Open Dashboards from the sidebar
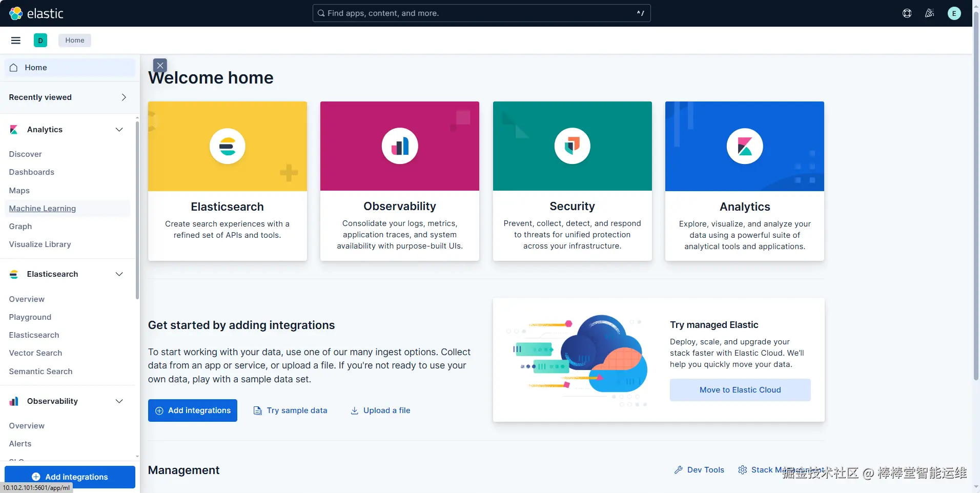This screenshot has height=493, width=980. coord(31,172)
